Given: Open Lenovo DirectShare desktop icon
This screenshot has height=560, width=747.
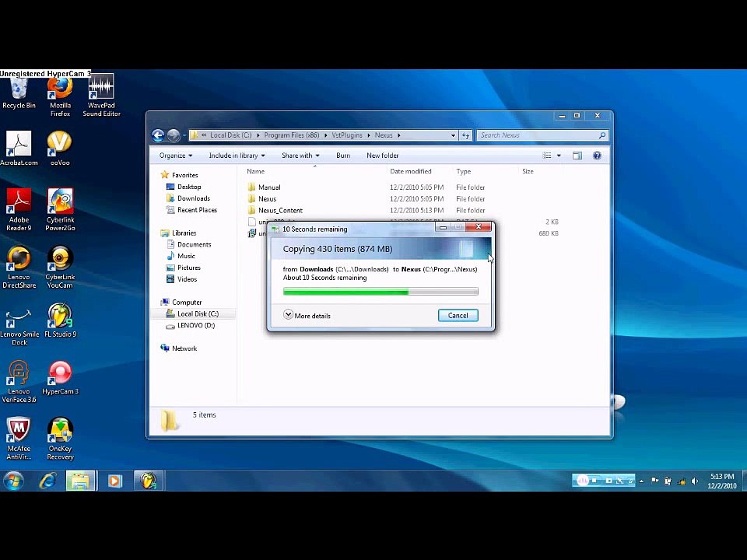Looking at the screenshot, I should click(x=19, y=267).
